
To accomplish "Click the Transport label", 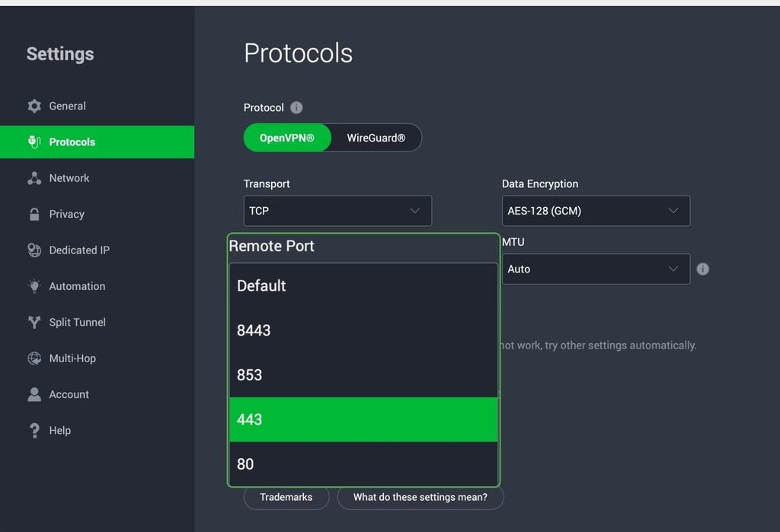I will coord(267,184).
